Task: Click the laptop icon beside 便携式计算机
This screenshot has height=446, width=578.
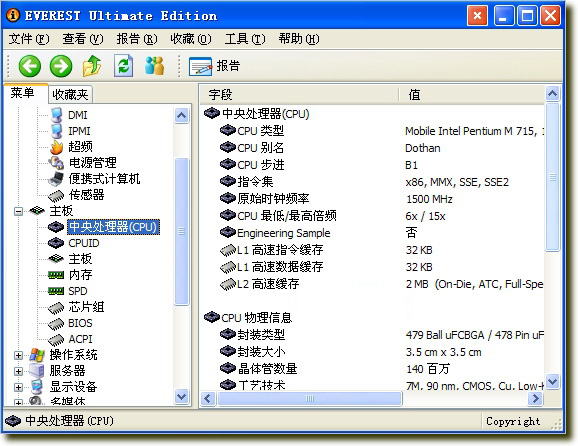Action: [x=56, y=178]
